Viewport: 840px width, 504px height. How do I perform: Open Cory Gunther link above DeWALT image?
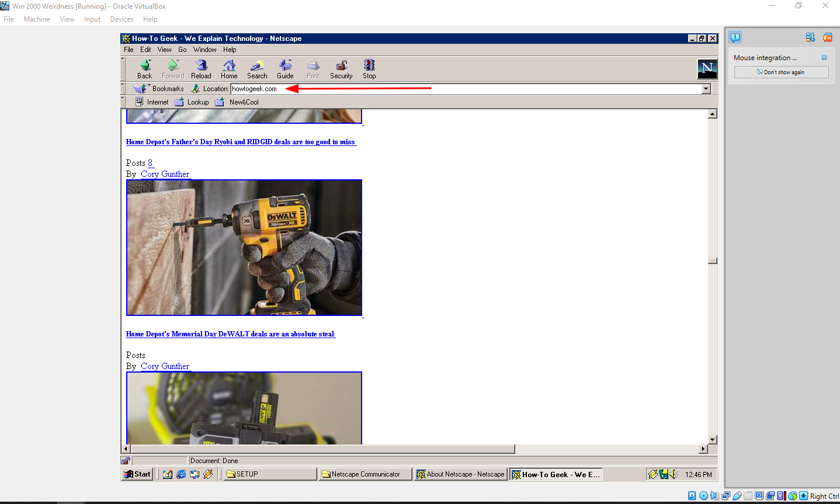pyautogui.click(x=165, y=174)
